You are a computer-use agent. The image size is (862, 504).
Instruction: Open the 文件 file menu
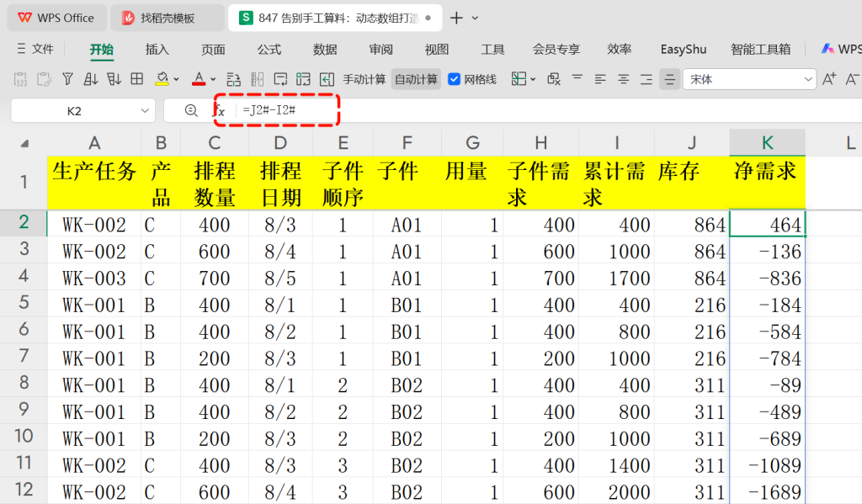click(x=35, y=50)
